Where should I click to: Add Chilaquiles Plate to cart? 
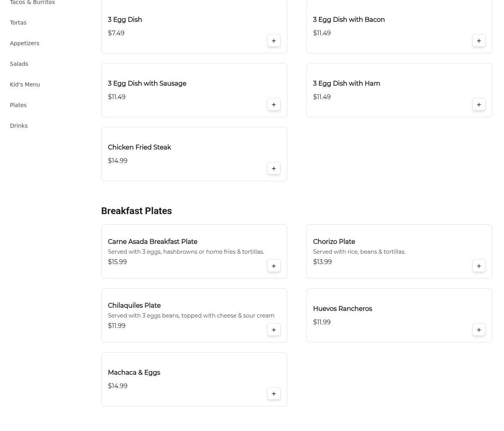(x=273, y=330)
